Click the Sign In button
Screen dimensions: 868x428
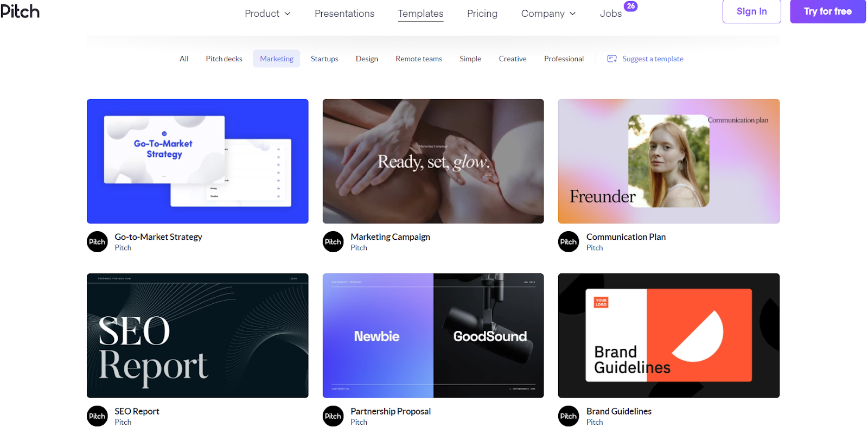(x=751, y=11)
